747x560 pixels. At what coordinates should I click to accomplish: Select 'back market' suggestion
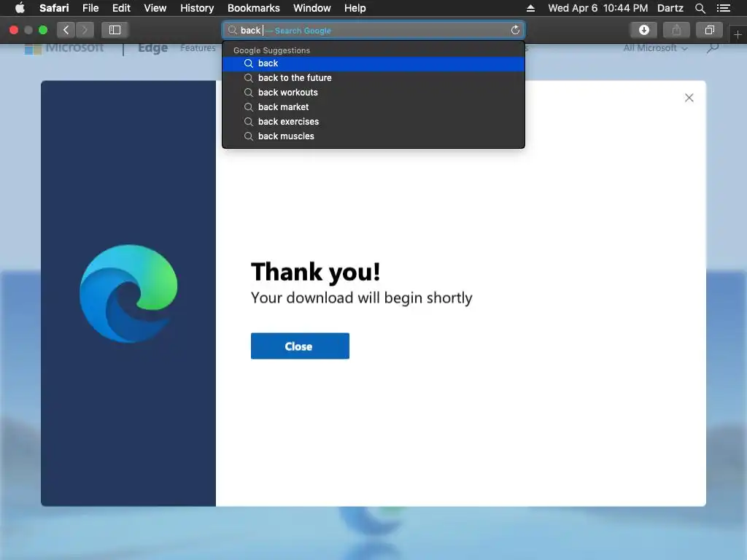pos(373,107)
